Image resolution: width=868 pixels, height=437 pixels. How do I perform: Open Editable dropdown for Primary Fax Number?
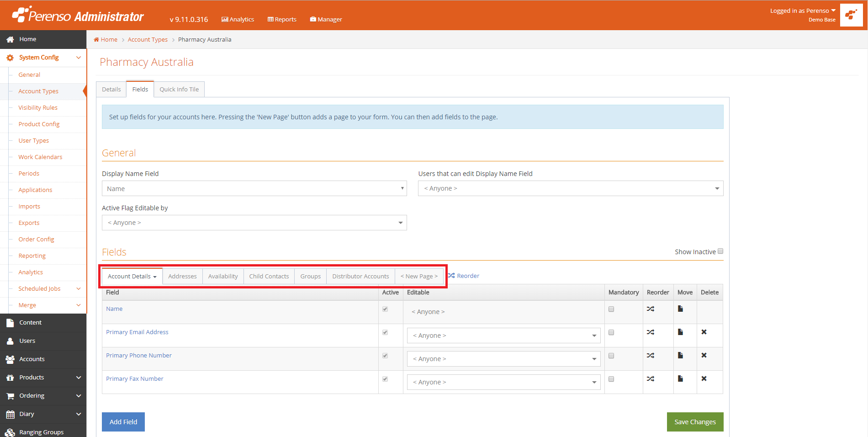[x=503, y=382]
